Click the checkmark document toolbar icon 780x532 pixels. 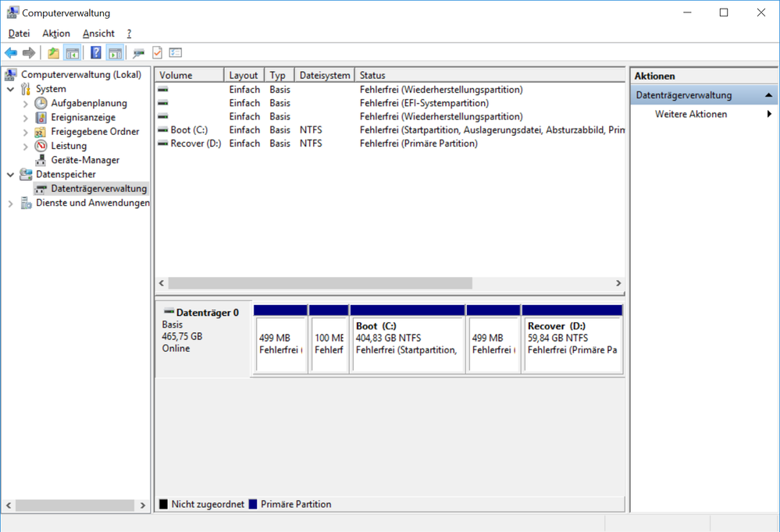point(157,53)
